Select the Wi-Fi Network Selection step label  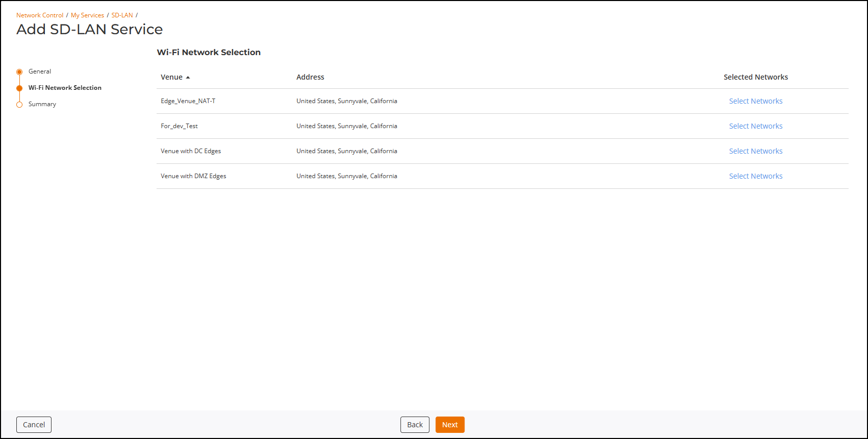coord(65,88)
